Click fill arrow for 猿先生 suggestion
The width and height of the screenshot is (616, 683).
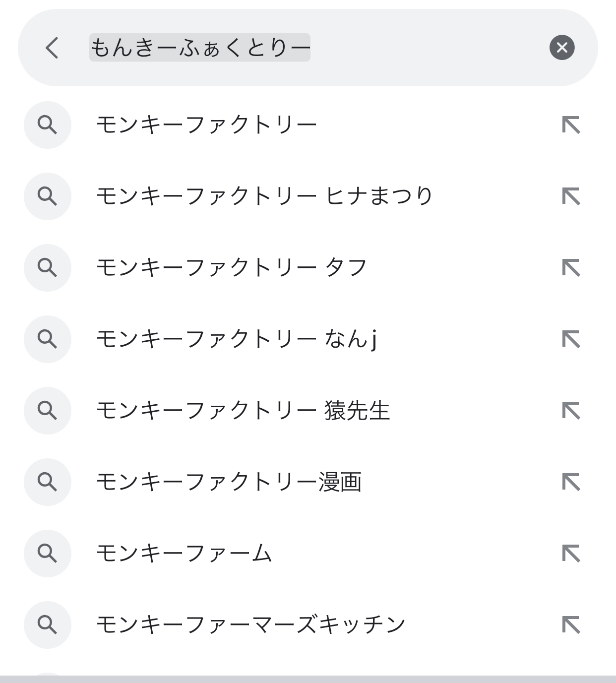[571, 411]
